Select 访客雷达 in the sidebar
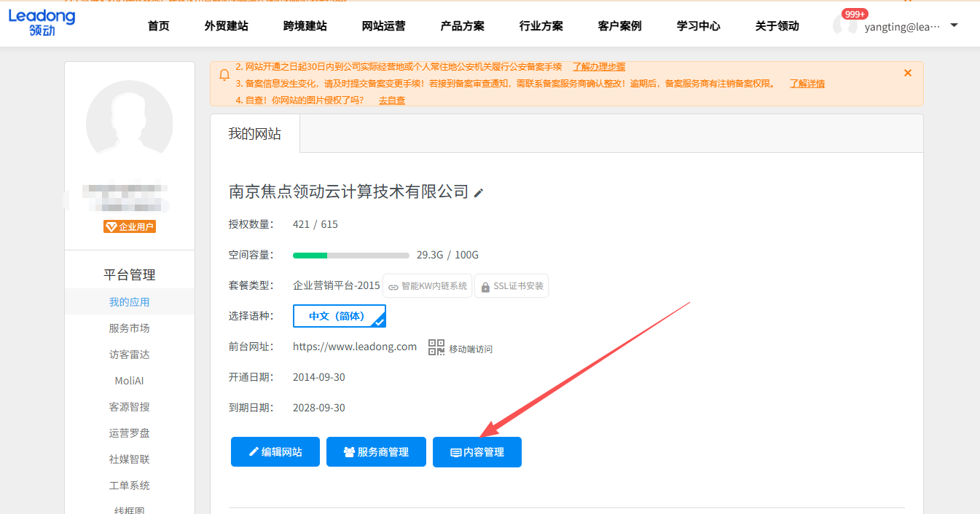The width and height of the screenshot is (980, 514). [x=129, y=354]
